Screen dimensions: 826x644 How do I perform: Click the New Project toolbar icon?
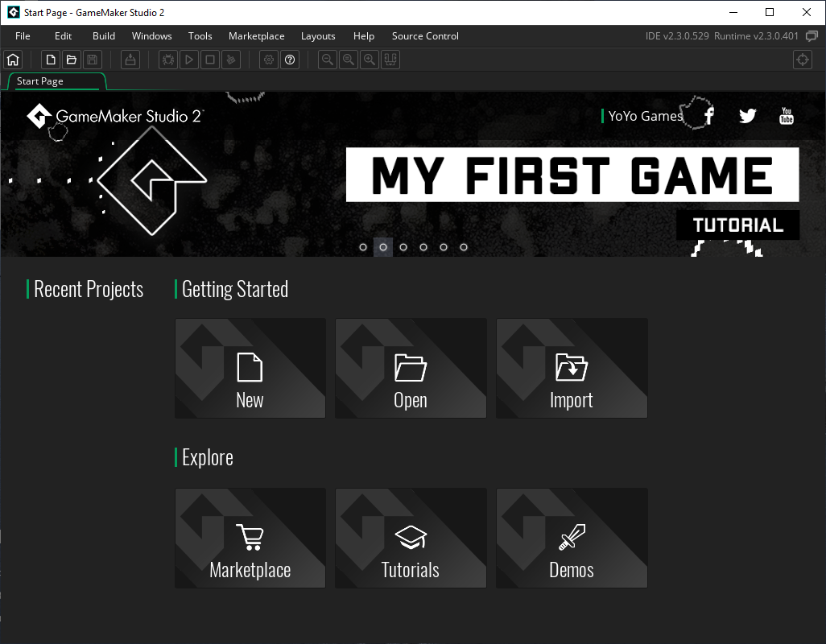pos(51,60)
